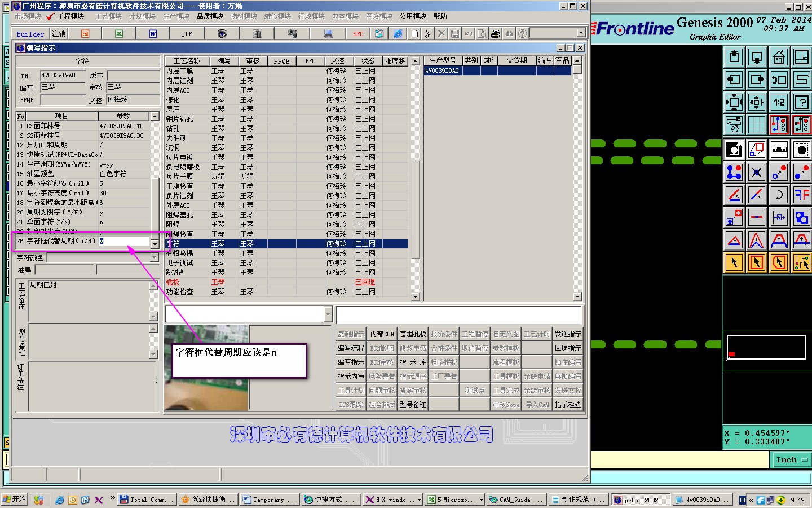The width and height of the screenshot is (812, 508).
Task: Click the database cylinder toolbar icon
Action: click(257, 34)
